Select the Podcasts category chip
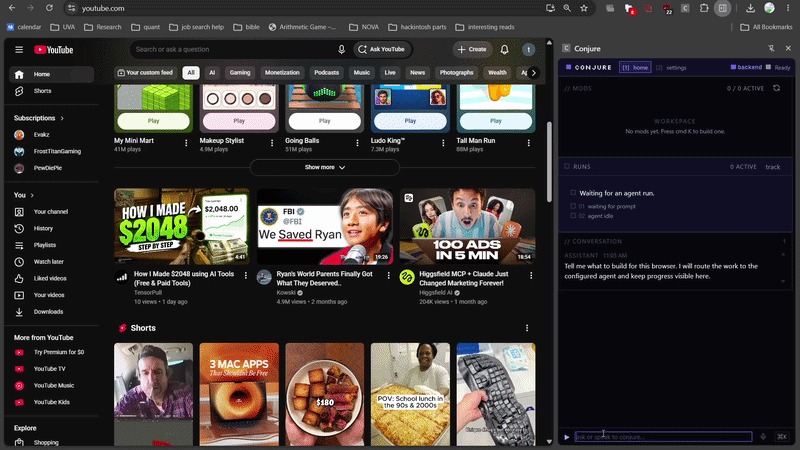The width and height of the screenshot is (800, 450). click(327, 72)
